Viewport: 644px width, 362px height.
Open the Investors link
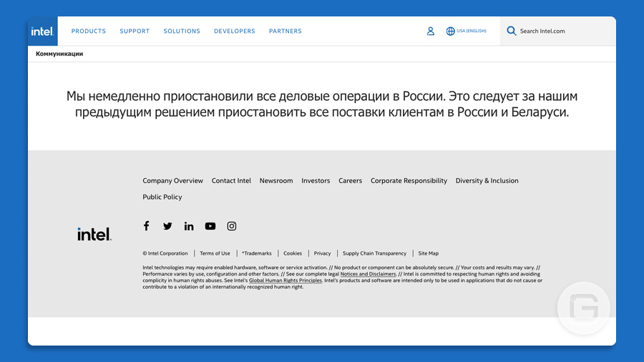(x=316, y=180)
